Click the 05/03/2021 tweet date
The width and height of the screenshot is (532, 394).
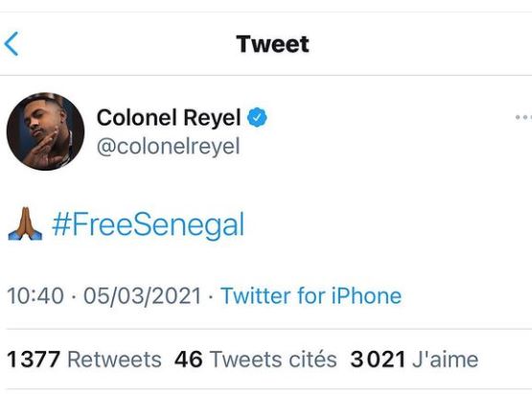pyautogui.click(x=143, y=295)
